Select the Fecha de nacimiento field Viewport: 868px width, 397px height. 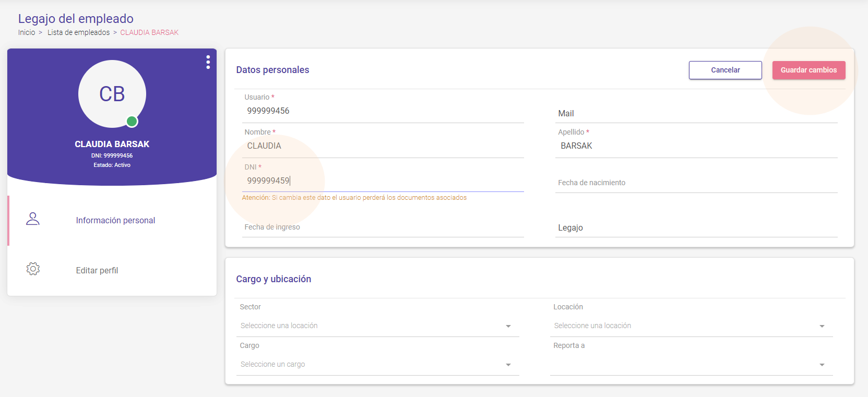point(696,183)
